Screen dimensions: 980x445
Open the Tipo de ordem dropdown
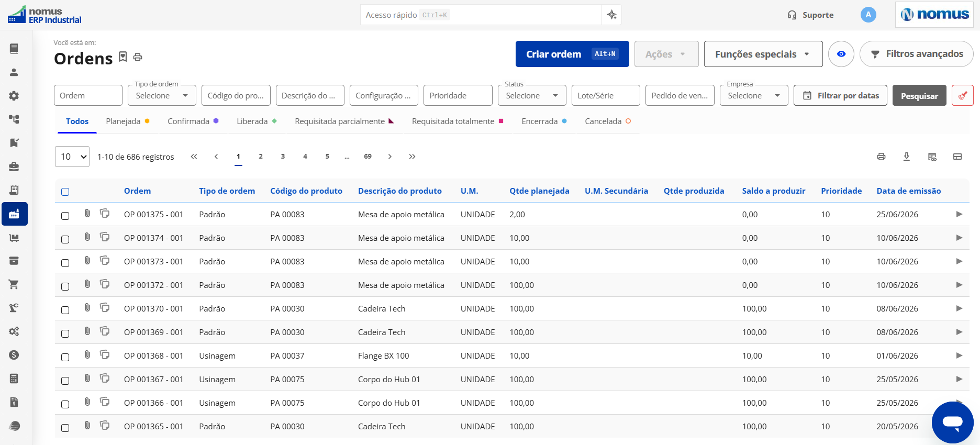(162, 95)
